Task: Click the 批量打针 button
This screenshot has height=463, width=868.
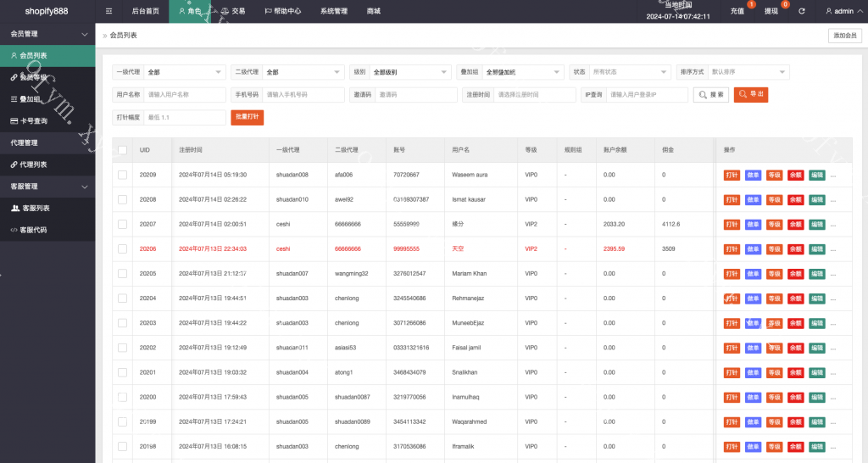Action: [x=247, y=117]
